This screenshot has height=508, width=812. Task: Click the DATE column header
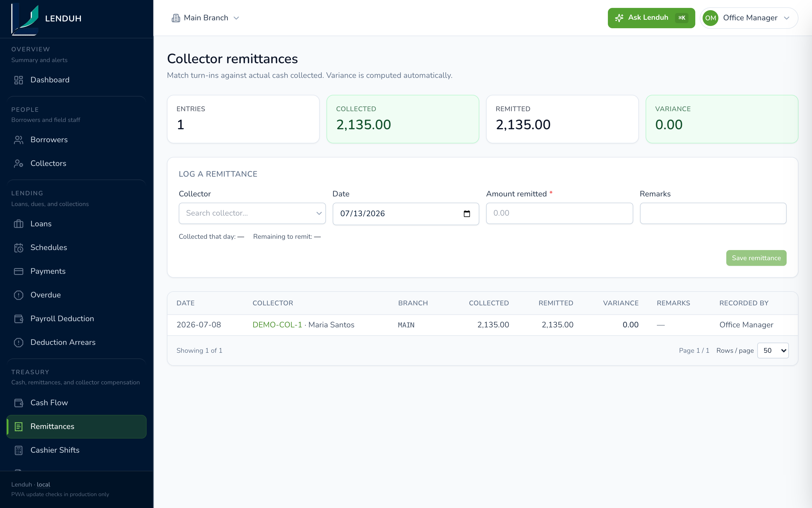(x=186, y=303)
